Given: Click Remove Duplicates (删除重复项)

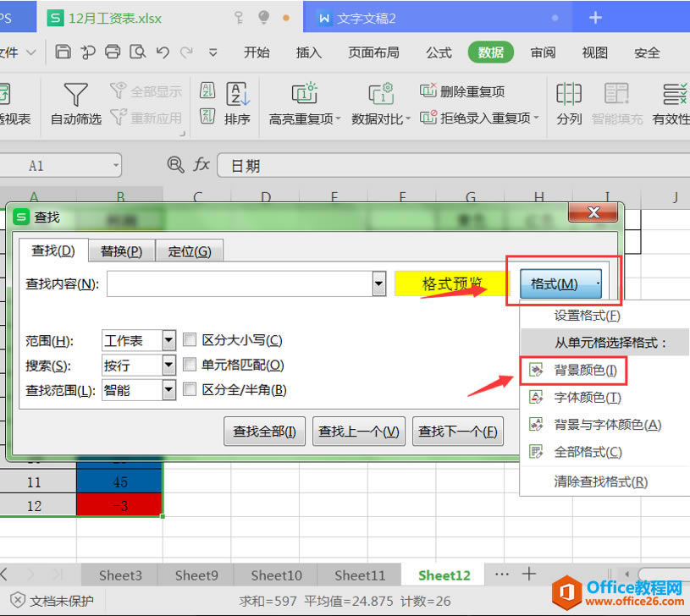Looking at the screenshot, I should coord(462,91).
